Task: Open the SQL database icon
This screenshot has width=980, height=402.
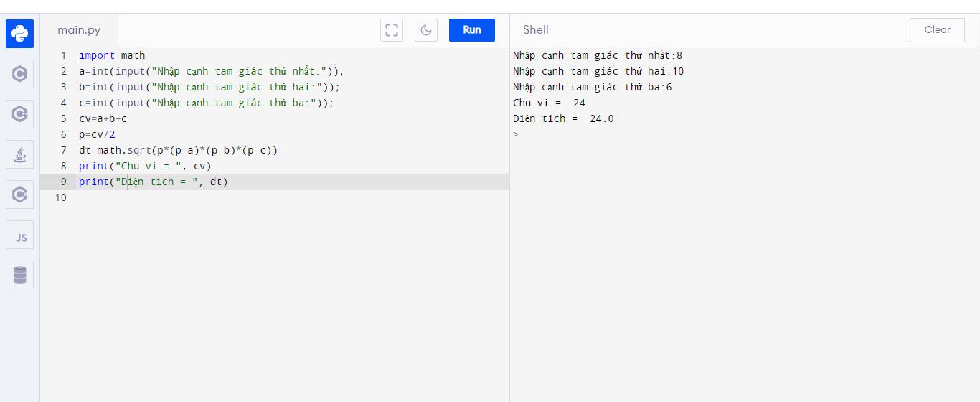Action: point(19,275)
